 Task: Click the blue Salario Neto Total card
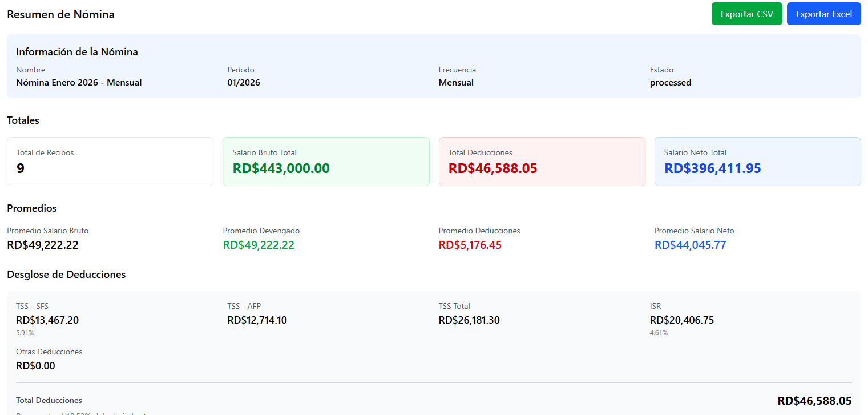(757, 162)
